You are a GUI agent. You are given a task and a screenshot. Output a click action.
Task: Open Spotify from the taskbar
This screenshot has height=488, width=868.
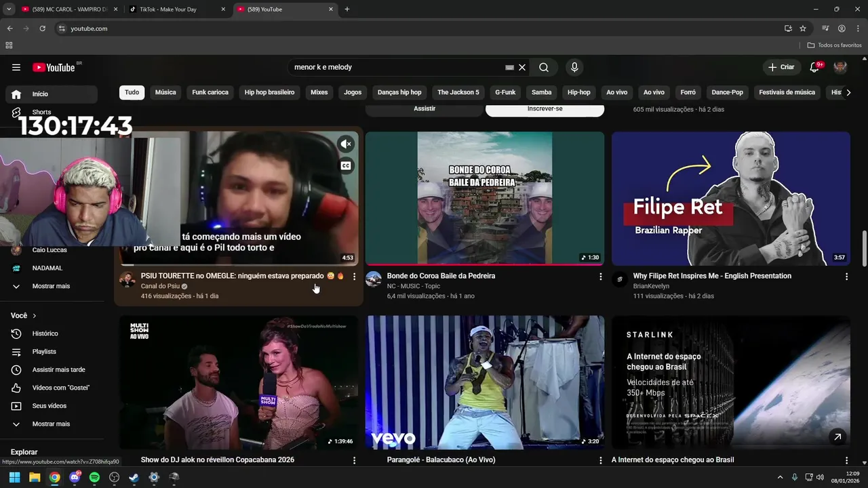[94, 477]
